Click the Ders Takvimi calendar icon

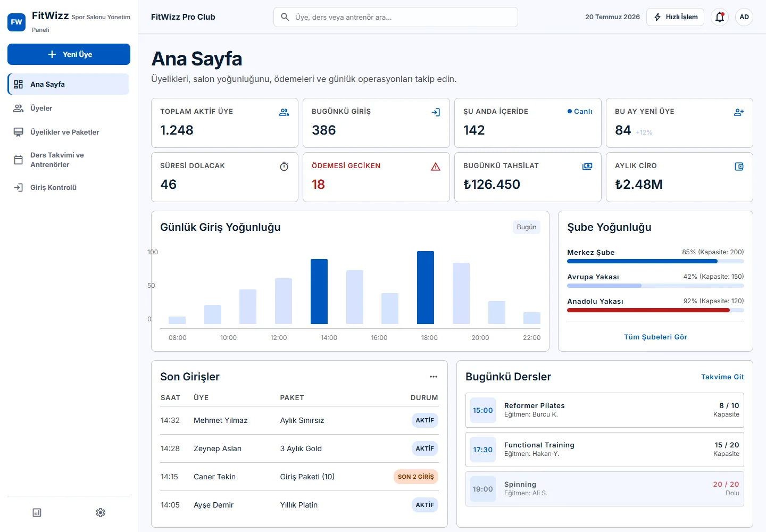pos(19,160)
